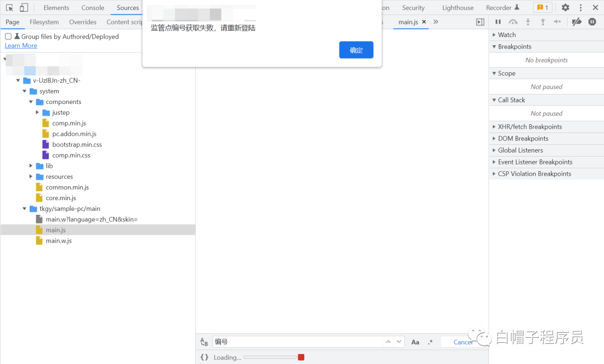
Task: Expand the lib folder
Action: 31,166
